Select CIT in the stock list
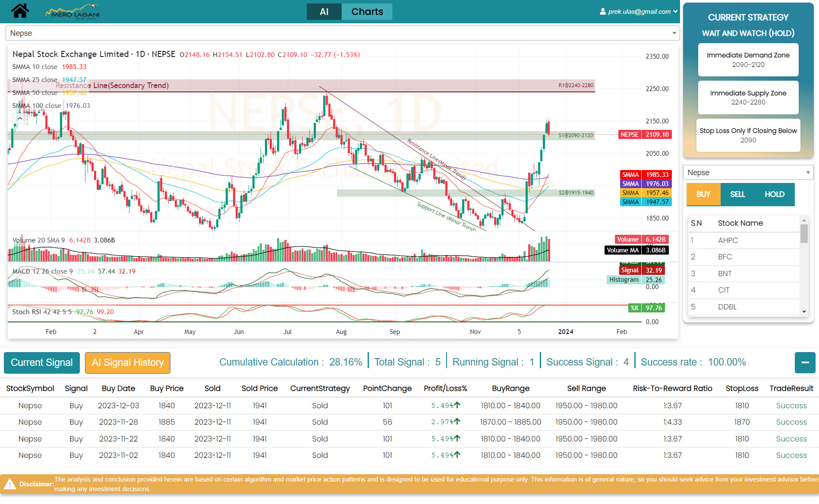The width and height of the screenshot is (819, 504). [743, 290]
